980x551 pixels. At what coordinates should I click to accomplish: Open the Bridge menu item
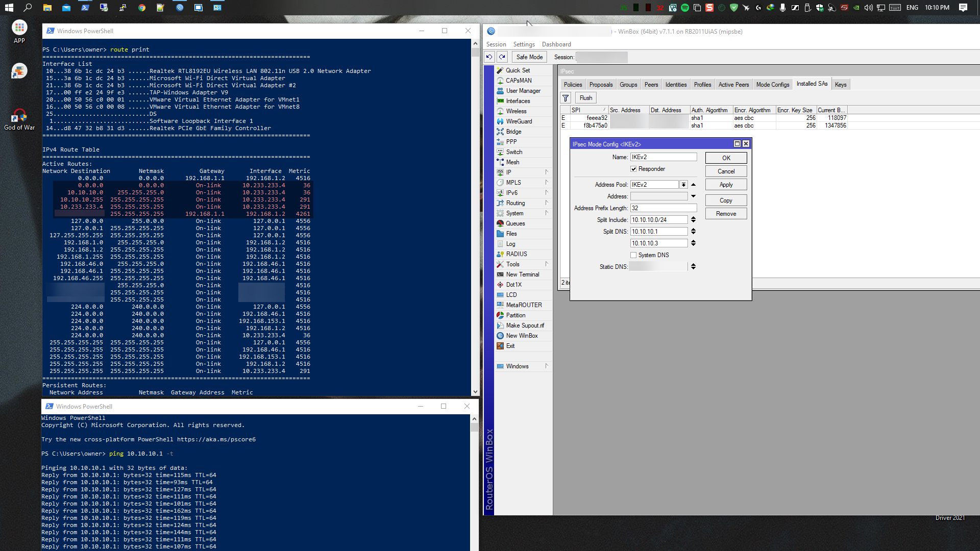(x=513, y=132)
